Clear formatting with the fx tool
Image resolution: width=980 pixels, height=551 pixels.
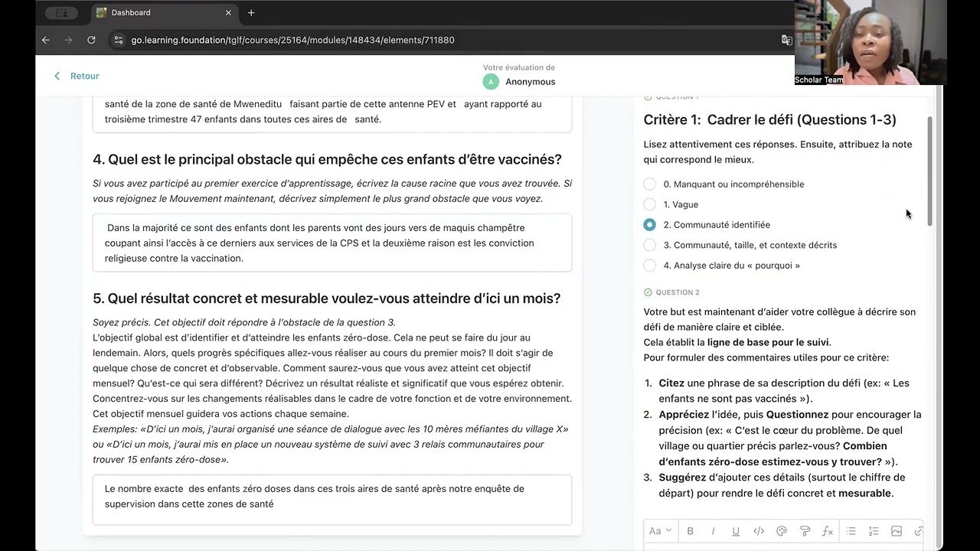click(828, 531)
